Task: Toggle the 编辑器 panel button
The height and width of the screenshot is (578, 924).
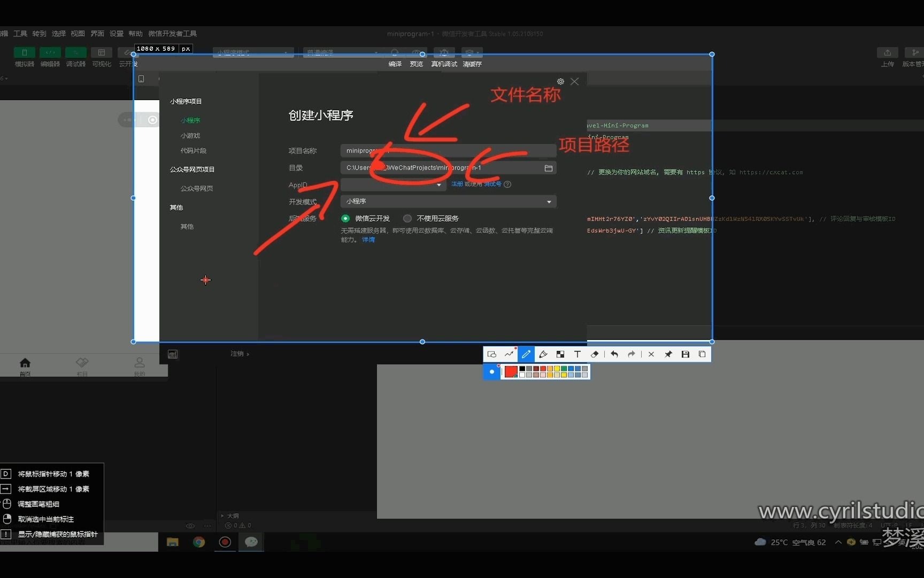Action: point(50,52)
